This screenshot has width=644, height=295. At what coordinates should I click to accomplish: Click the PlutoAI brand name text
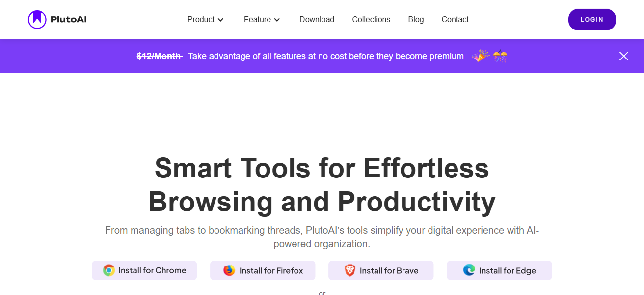tap(69, 20)
